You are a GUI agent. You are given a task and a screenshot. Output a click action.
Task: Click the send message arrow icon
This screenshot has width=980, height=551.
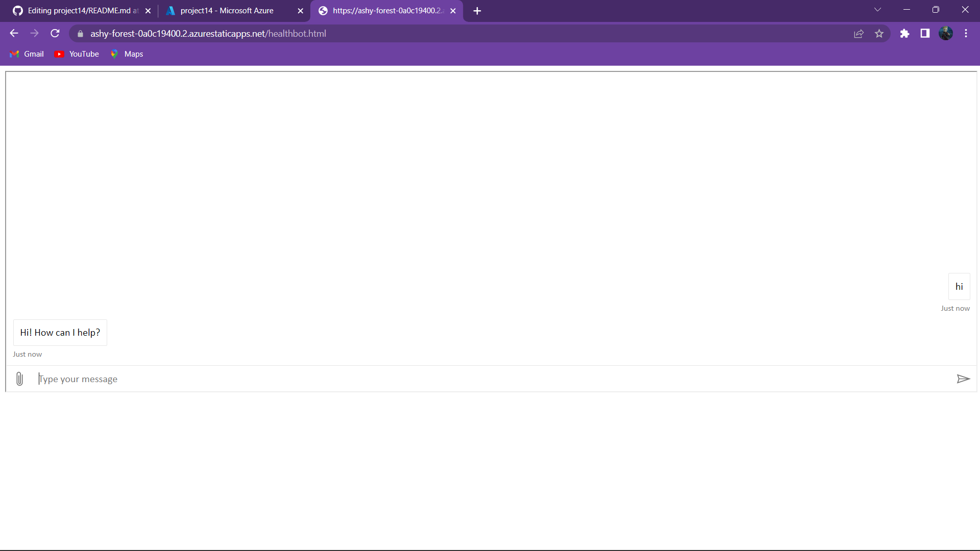(x=963, y=379)
